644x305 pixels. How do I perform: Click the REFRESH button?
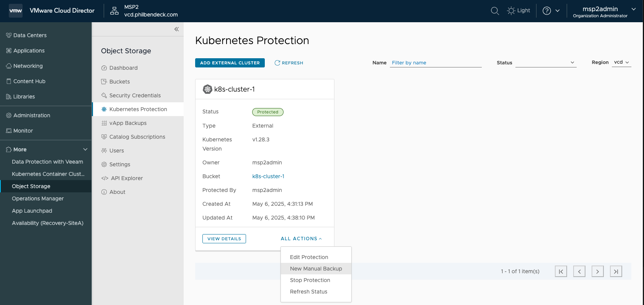pos(289,63)
